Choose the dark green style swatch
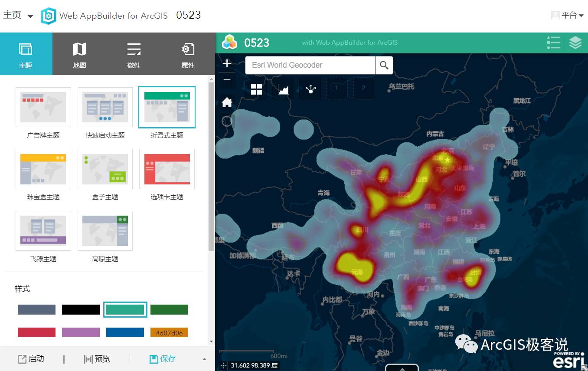 (x=169, y=309)
